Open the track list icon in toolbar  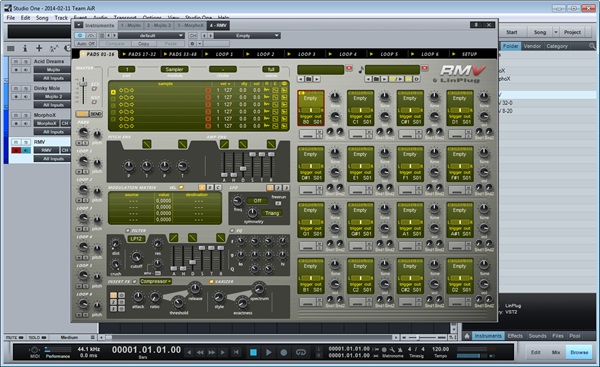(11, 48)
